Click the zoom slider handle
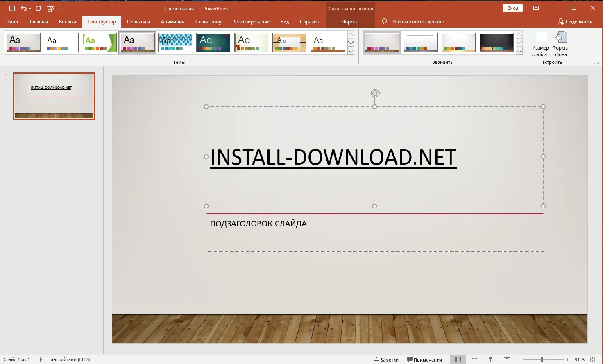This screenshot has height=364, width=603. (542, 359)
